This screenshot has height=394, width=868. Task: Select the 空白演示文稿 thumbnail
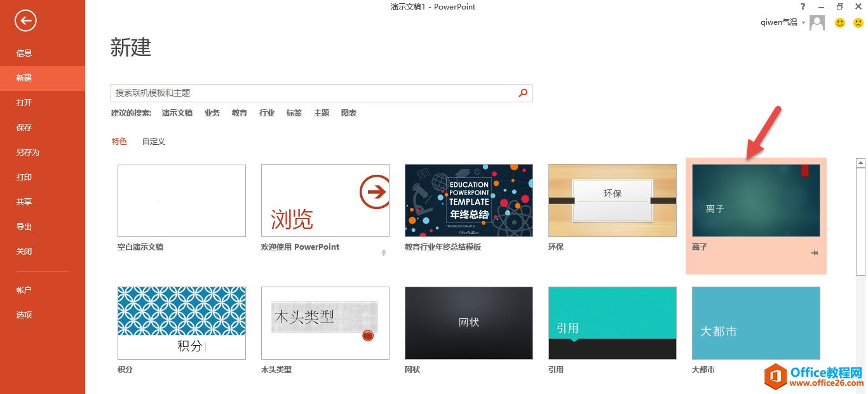(x=182, y=201)
